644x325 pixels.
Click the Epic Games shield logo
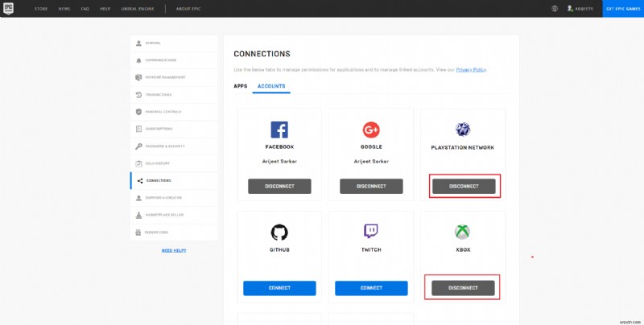[x=8, y=8]
